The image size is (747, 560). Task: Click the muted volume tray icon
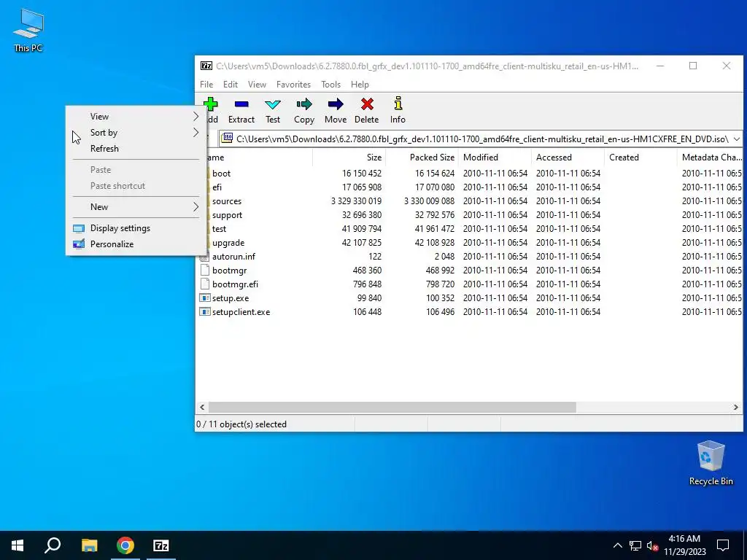652,545
